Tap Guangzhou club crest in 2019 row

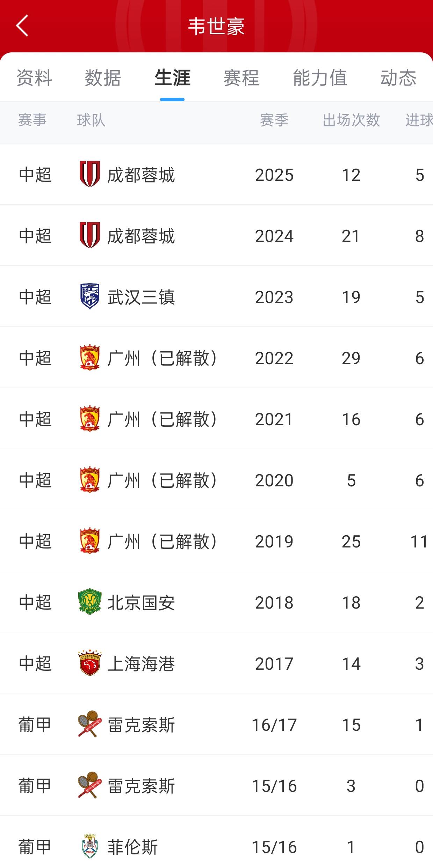(x=90, y=540)
